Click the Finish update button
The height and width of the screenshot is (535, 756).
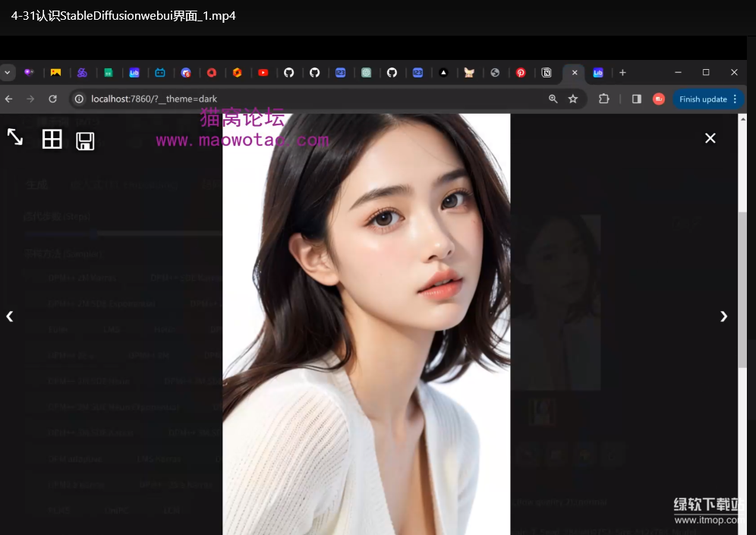(x=708, y=99)
